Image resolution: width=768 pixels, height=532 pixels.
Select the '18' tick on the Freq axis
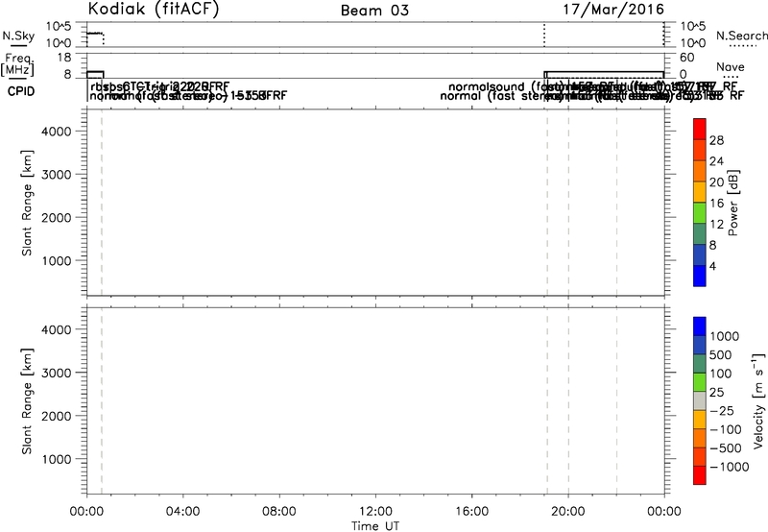pos(64,58)
